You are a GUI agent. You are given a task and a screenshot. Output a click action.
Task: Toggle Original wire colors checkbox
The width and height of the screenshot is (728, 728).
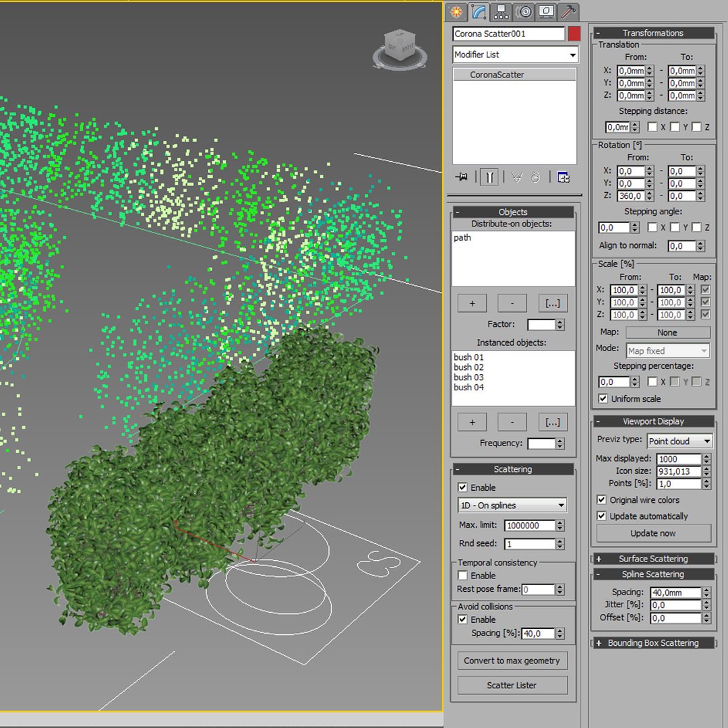click(601, 500)
